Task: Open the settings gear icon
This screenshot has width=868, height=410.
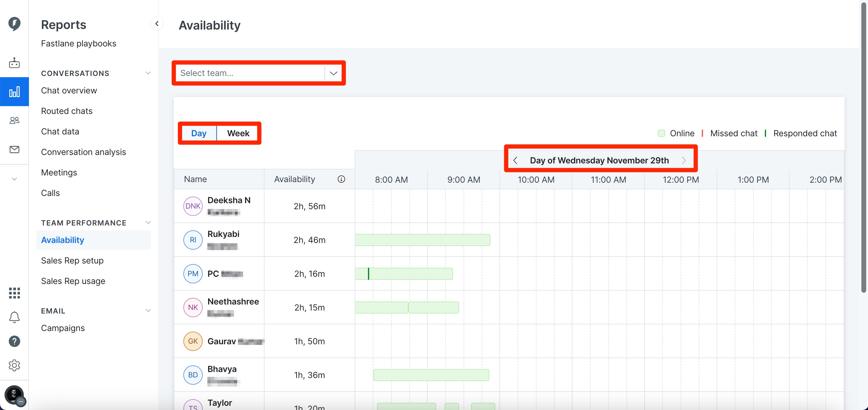Action: tap(14, 365)
